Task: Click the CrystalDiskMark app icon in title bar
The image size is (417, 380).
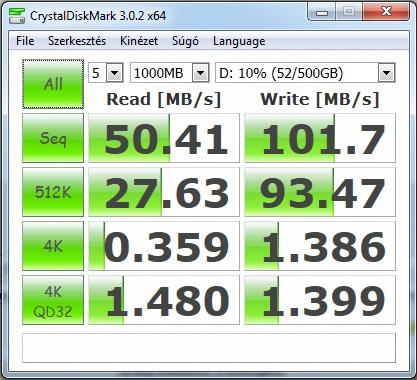Action: pyautogui.click(x=17, y=15)
